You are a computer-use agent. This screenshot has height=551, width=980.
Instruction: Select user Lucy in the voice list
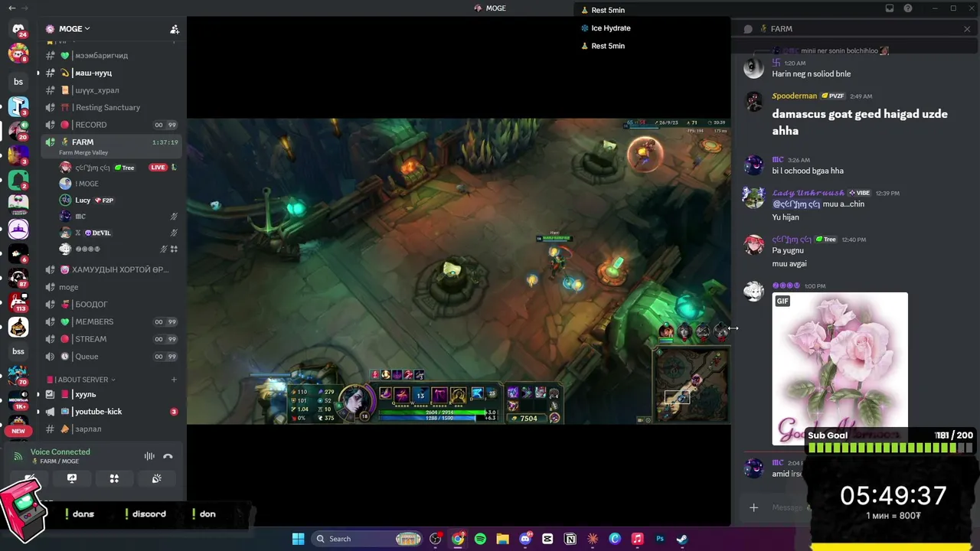pyautogui.click(x=119, y=200)
